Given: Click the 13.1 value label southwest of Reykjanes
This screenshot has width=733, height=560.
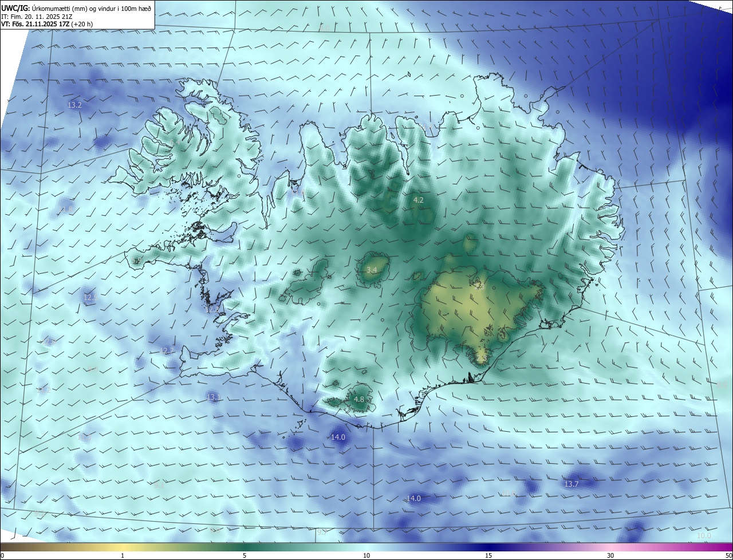Looking at the screenshot, I should click(x=214, y=397).
